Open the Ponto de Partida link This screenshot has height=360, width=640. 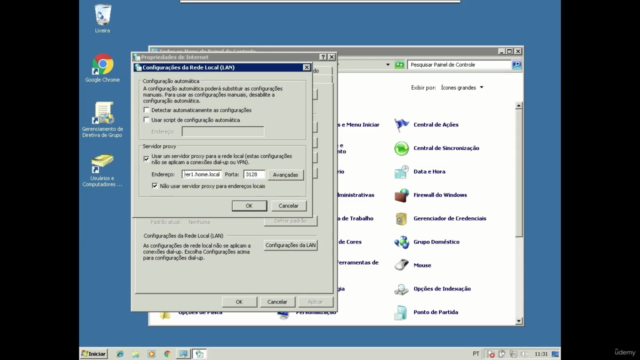[x=436, y=312]
